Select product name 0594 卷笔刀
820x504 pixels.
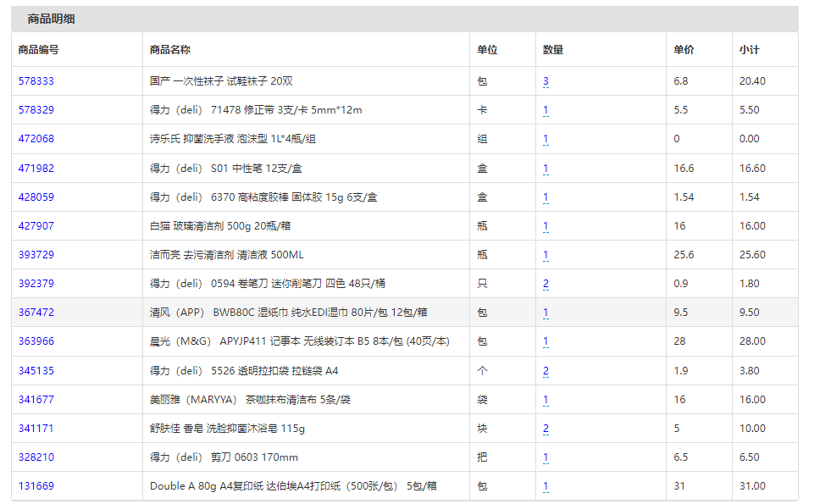click(268, 284)
